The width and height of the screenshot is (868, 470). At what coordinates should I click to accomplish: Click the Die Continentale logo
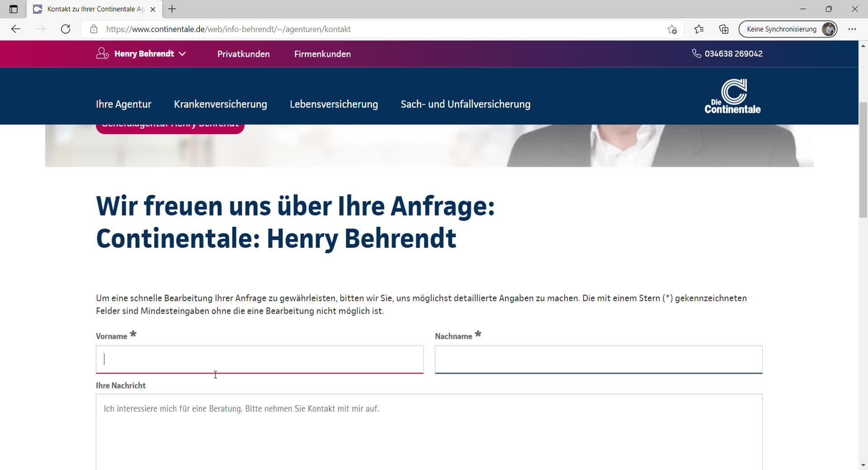732,96
